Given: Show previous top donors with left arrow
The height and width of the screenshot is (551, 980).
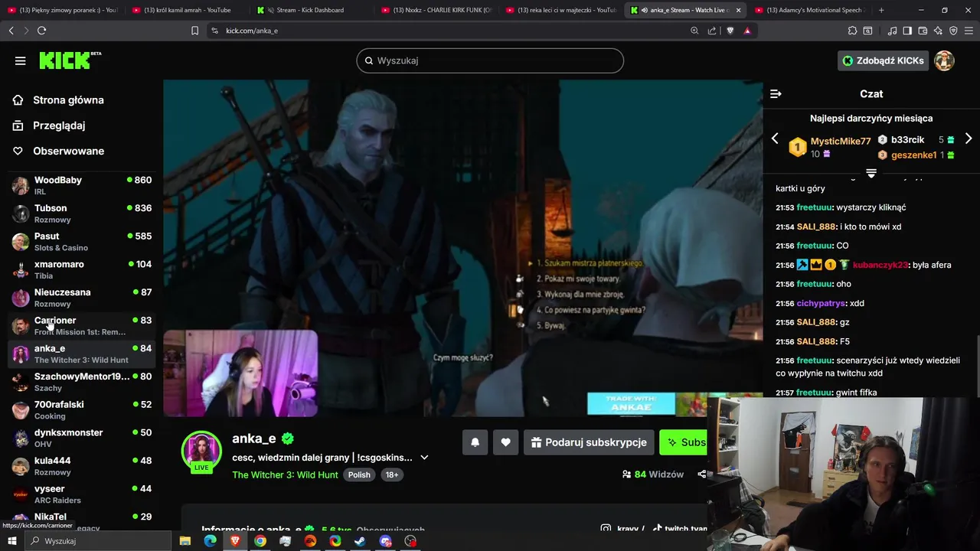Looking at the screenshot, I should point(774,139).
